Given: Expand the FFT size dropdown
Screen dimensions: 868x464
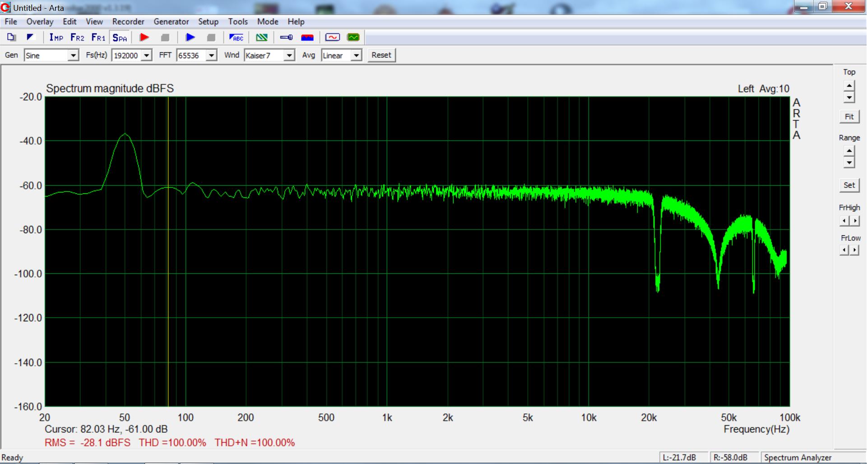Looking at the screenshot, I should 211,56.
